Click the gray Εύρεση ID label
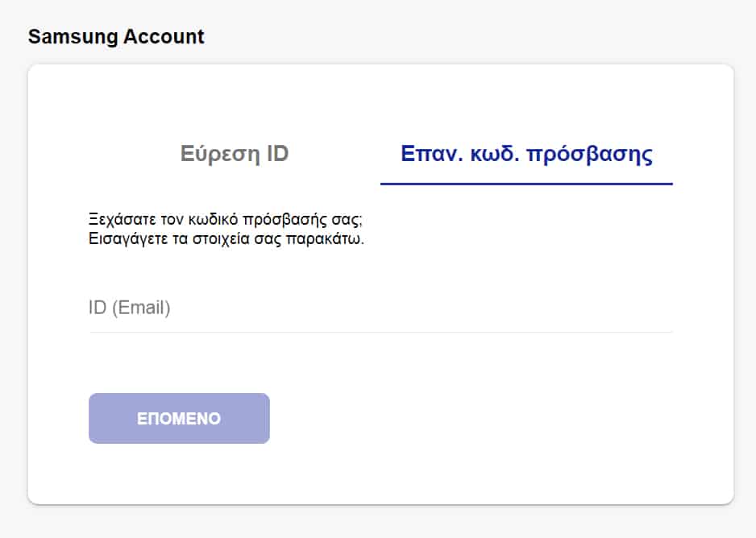756x538 pixels. click(x=234, y=154)
